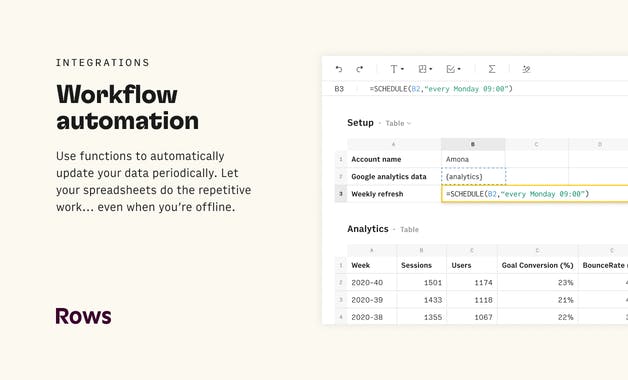Click the 1355 sessions cell
This screenshot has height=380, width=628.
click(x=421, y=317)
